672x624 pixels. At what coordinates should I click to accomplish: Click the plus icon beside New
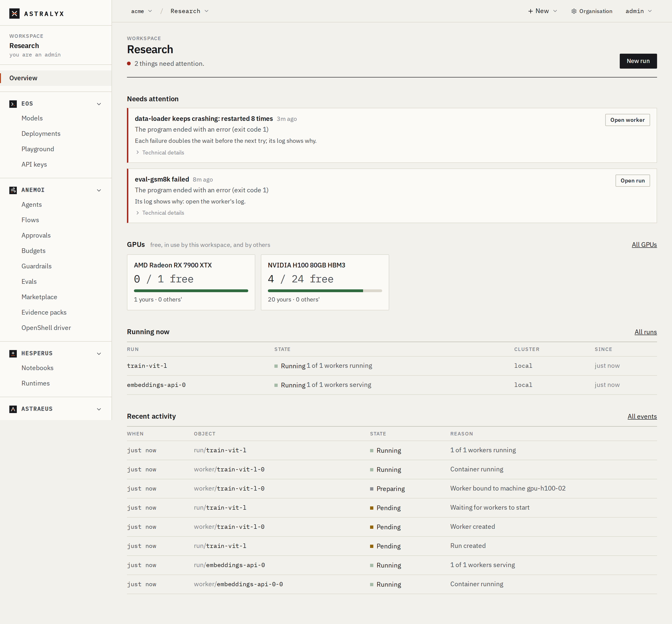click(x=531, y=11)
